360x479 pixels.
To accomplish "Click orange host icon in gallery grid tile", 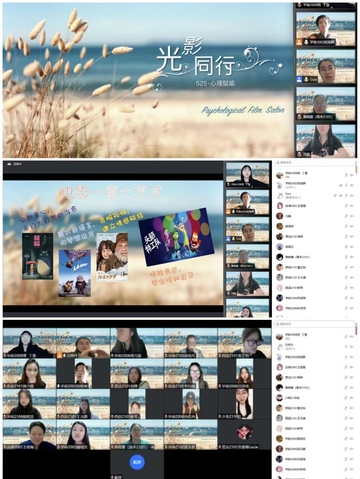I will 60,355.
